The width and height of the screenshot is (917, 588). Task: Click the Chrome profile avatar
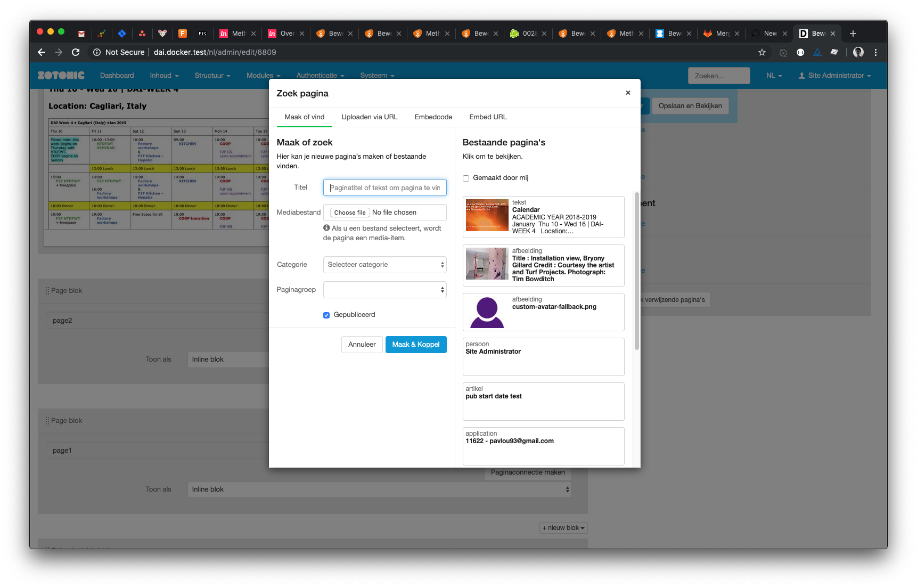pyautogui.click(x=858, y=52)
